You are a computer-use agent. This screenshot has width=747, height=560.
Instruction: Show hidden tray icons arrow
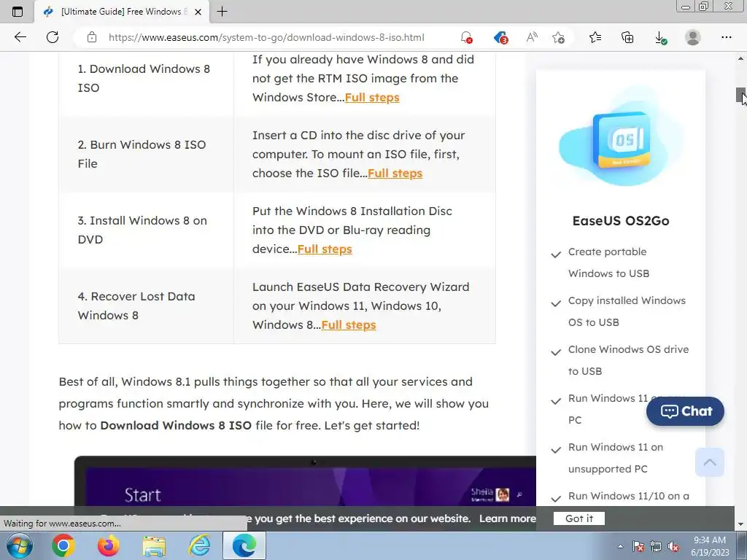point(620,546)
